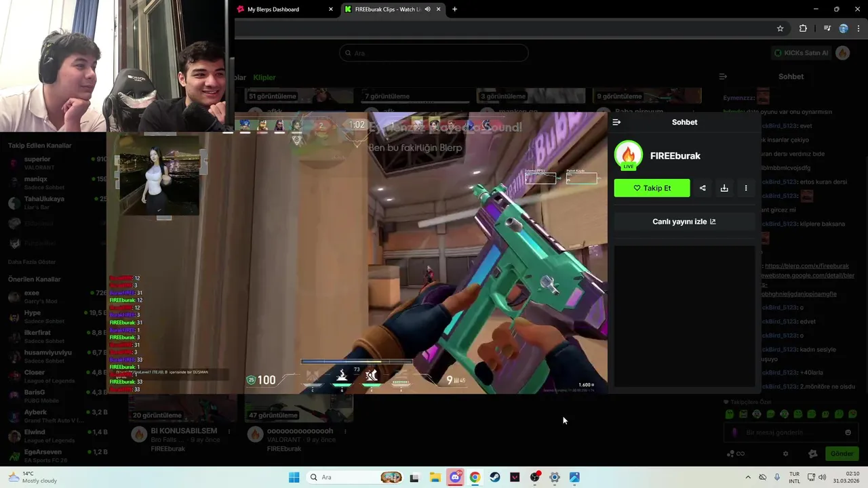
Task: Expand list with Daha Fazla Göster
Action: pyautogui.click(x=32, y=262)
